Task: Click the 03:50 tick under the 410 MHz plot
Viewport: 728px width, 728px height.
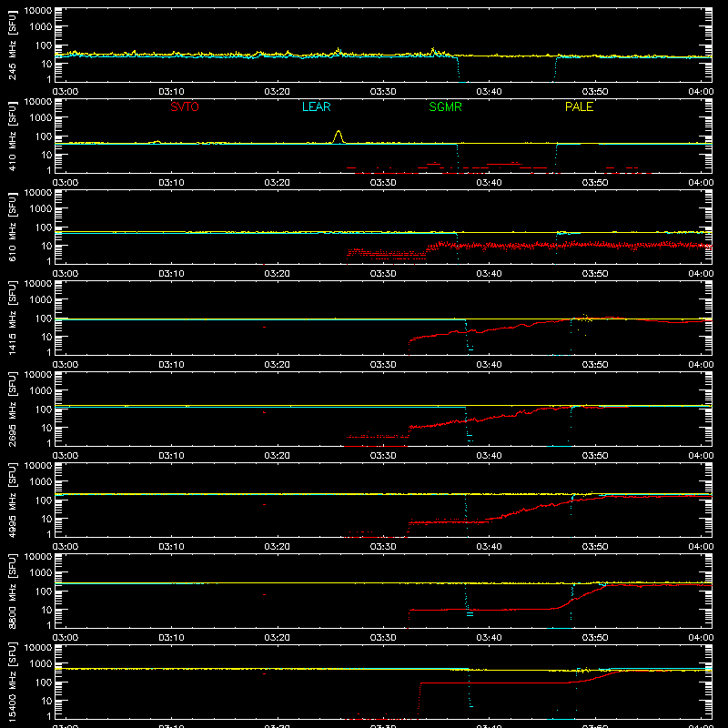Action: click(595, 183)
